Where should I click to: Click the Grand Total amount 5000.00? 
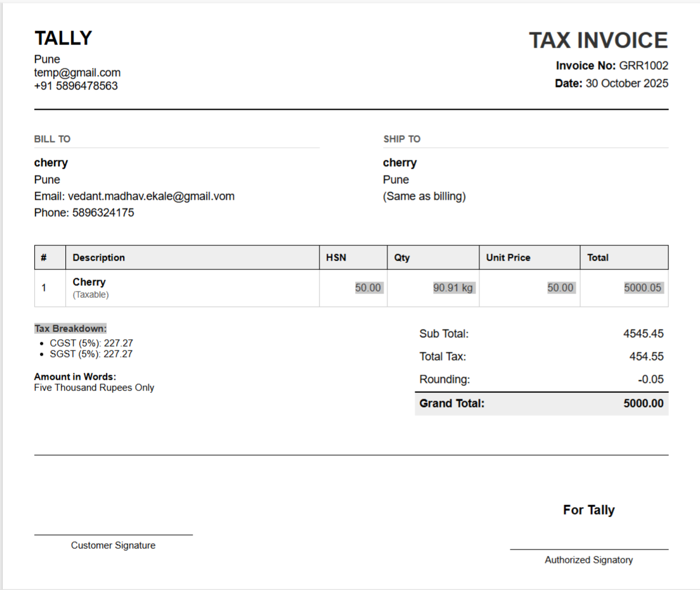click(643, 404)
